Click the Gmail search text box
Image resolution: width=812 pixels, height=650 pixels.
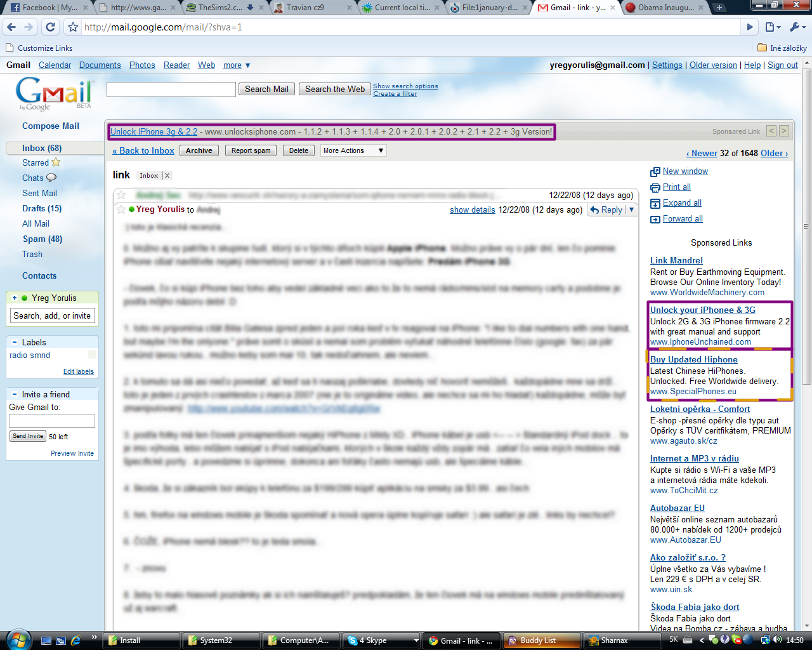click(x=171, y=90)
